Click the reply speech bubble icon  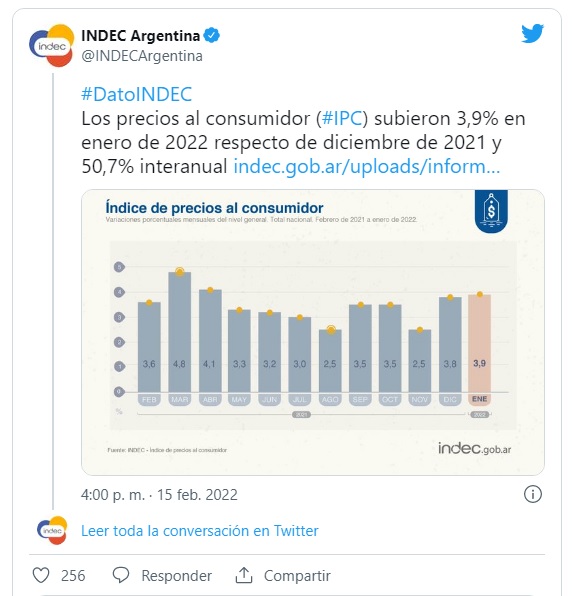tap(121, 575)
